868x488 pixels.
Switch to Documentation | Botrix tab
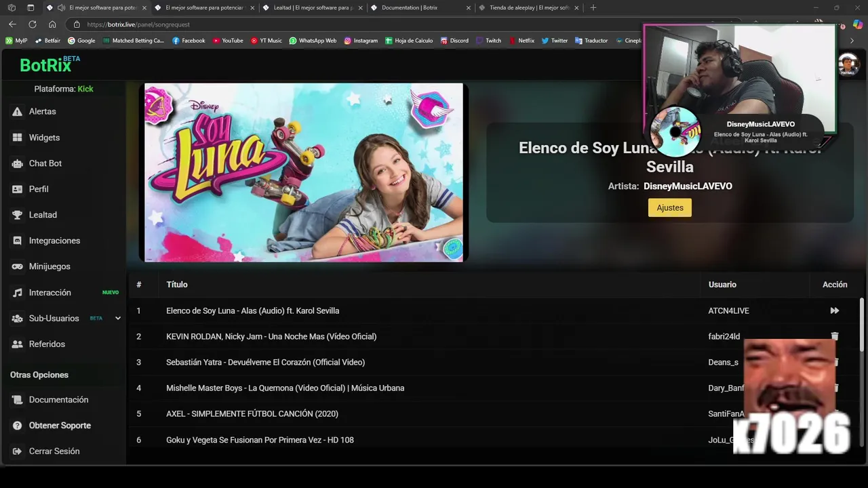pos(420,7)
